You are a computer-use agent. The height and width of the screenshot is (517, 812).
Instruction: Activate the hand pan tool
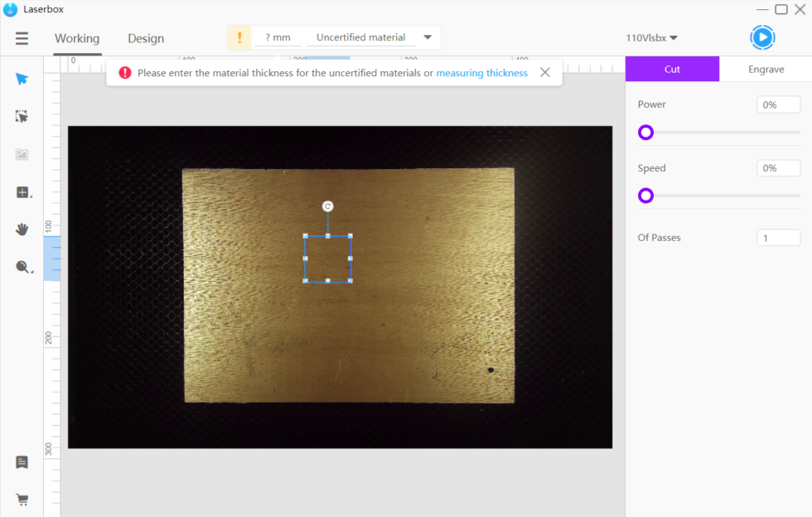[22, 230]
